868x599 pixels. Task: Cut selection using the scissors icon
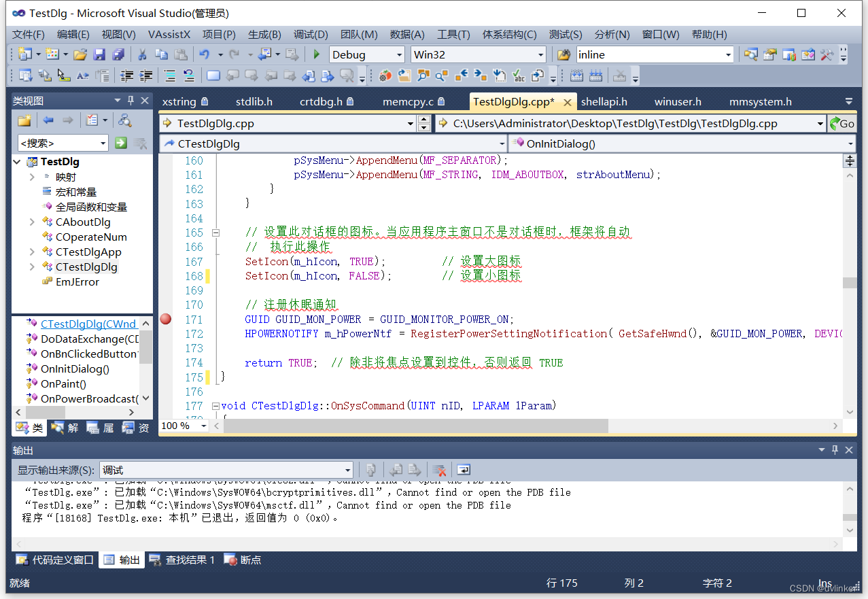[x=142, y=54]
